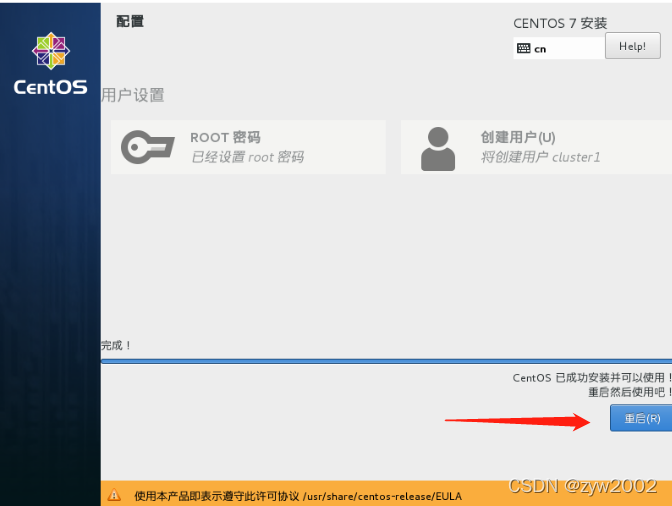
Task: Click the EULA path text in the orange bar
Action: tap(382, 496)
